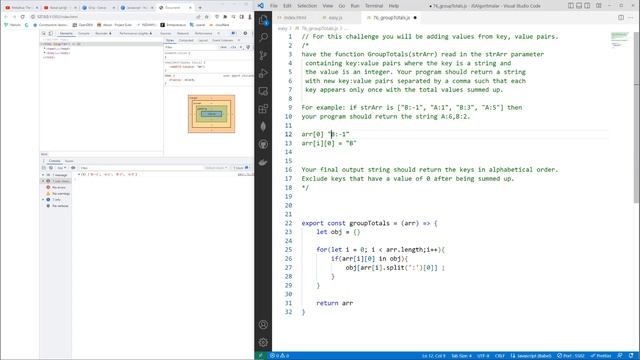Reload the page in Chrome
Image resolution: width=640 pixels, height=360 pixels.
[22, 17]
